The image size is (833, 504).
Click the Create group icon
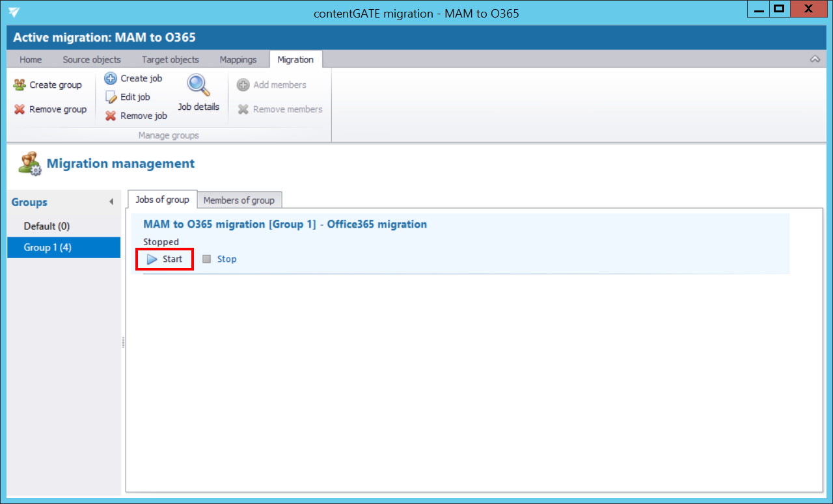click(x=20, y=85)
